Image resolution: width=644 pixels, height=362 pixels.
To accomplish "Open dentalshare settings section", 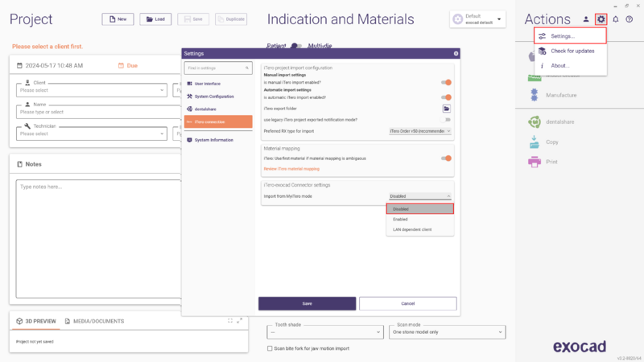I will pos(218,109).
